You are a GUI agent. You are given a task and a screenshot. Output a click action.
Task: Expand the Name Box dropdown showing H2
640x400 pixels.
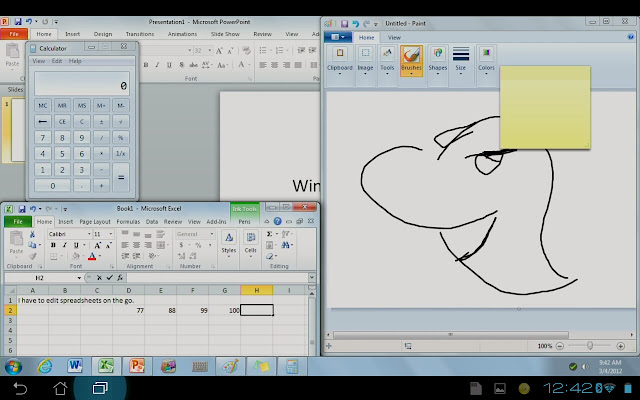pos(79,278)
